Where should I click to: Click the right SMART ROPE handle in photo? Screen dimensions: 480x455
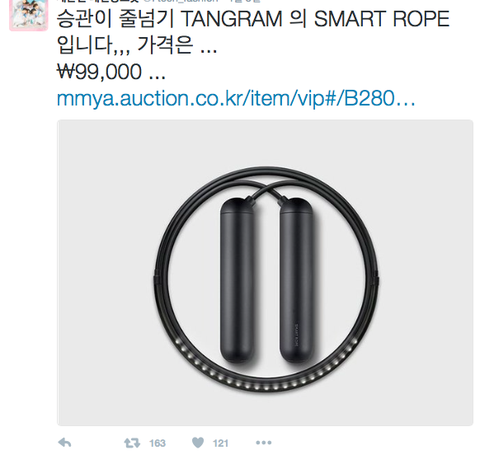pos(297,282)
